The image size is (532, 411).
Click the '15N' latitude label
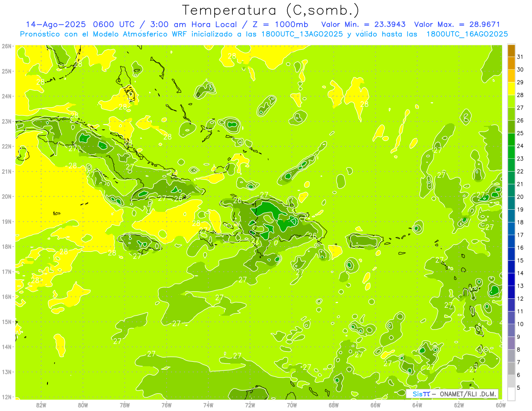click(7, 321)
